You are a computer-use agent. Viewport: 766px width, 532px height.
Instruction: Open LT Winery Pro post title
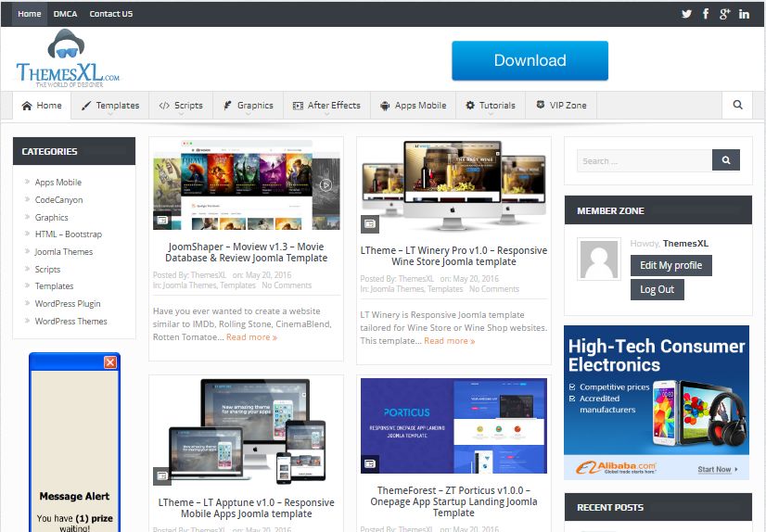tap(453, 256)
